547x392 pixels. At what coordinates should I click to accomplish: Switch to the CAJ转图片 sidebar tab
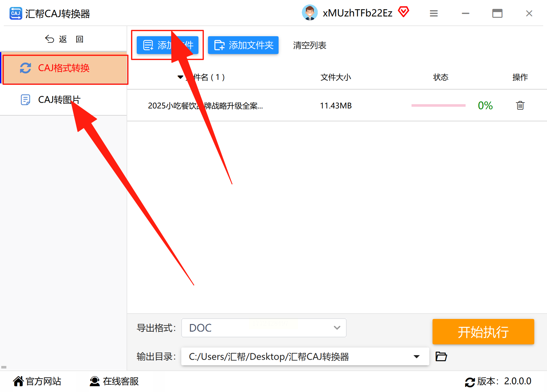point(64,100)
